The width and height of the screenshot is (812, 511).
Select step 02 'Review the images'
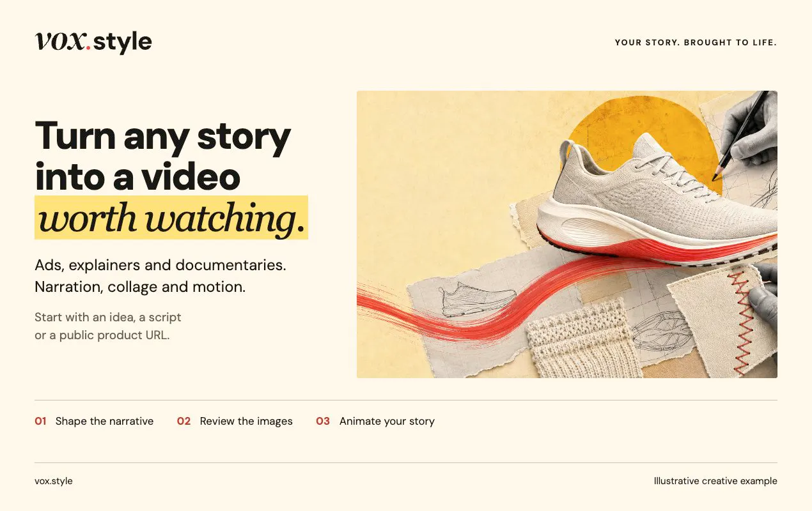coord(235,421)
